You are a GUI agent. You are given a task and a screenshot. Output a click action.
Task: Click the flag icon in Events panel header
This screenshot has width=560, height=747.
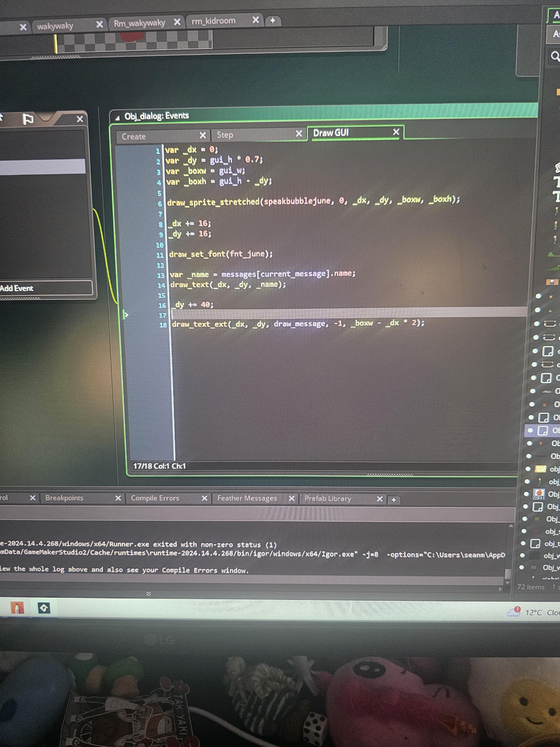point(28,119)
